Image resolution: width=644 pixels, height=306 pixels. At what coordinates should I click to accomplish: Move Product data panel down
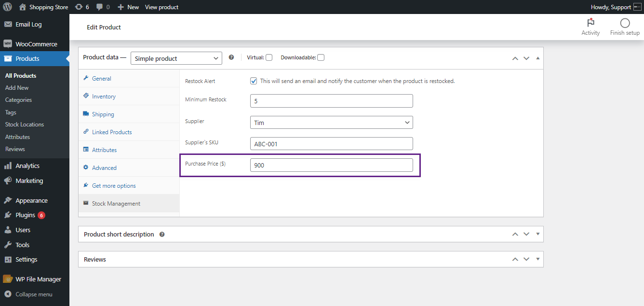click(x=526, y=58)
